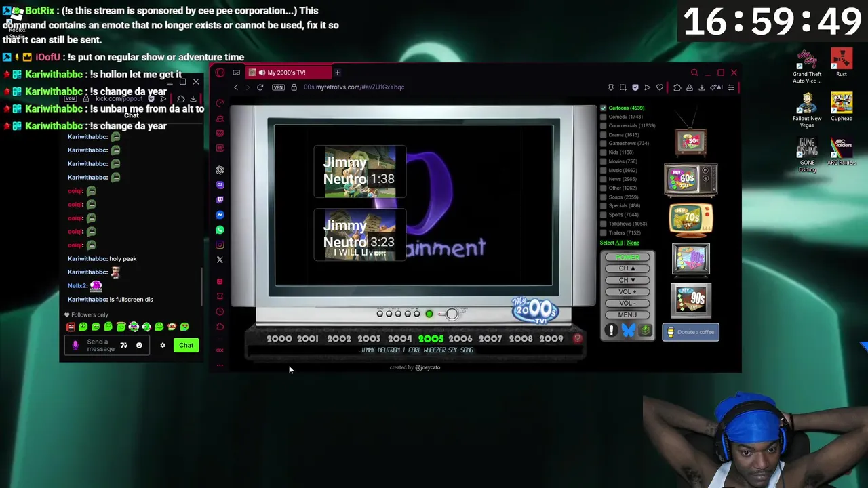868x488 pixels.
Task: Switch to the My 60s TV
Action: pyautogui.click(x=690, y=180)
